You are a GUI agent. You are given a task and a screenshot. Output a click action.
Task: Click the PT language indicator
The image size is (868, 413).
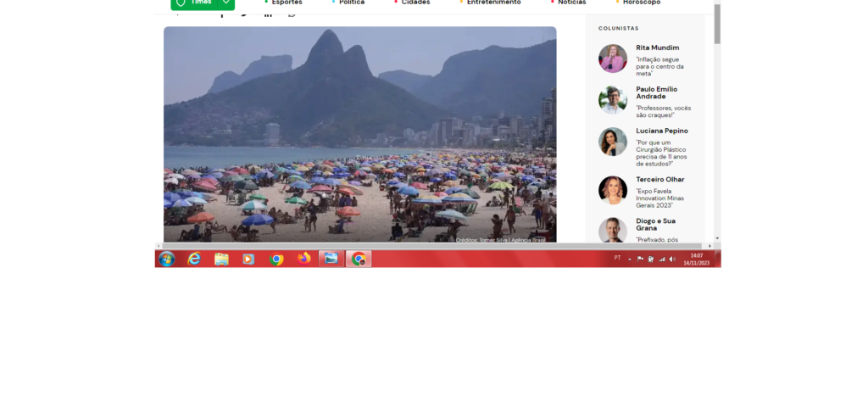[617, 258]
